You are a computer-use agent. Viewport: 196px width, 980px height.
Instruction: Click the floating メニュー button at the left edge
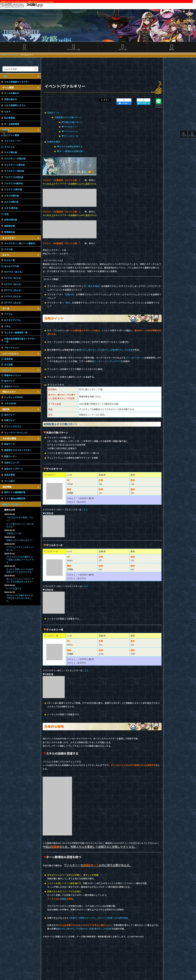[x=4, y=134]
